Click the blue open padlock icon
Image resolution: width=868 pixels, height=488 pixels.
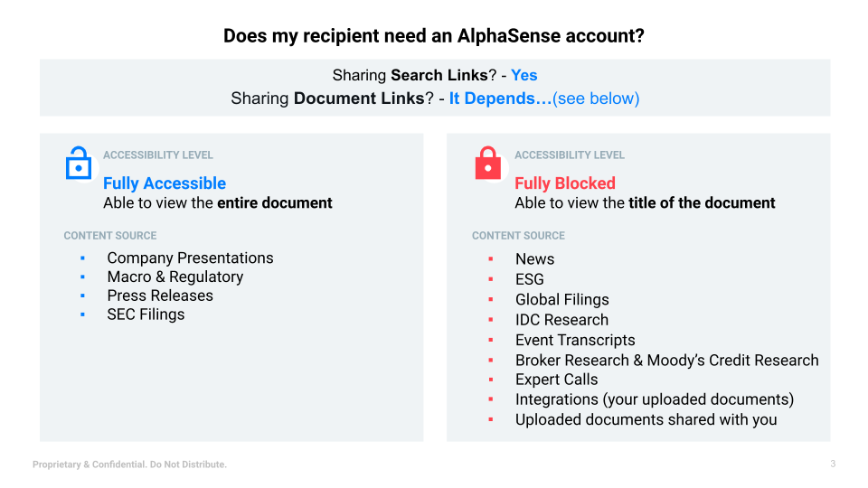(78, 164)
